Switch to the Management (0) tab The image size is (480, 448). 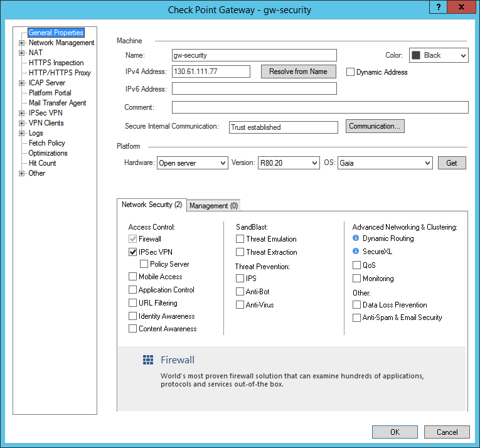click(x=213, y=206)
